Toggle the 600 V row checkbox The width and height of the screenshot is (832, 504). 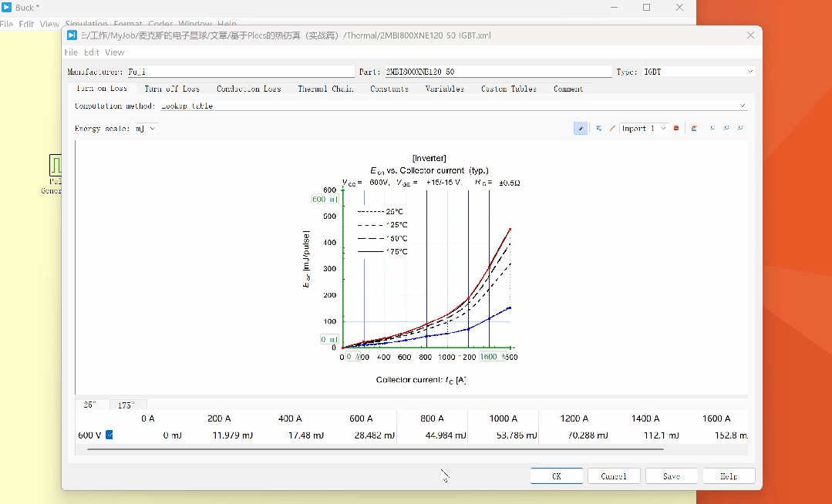coord(109,435)
